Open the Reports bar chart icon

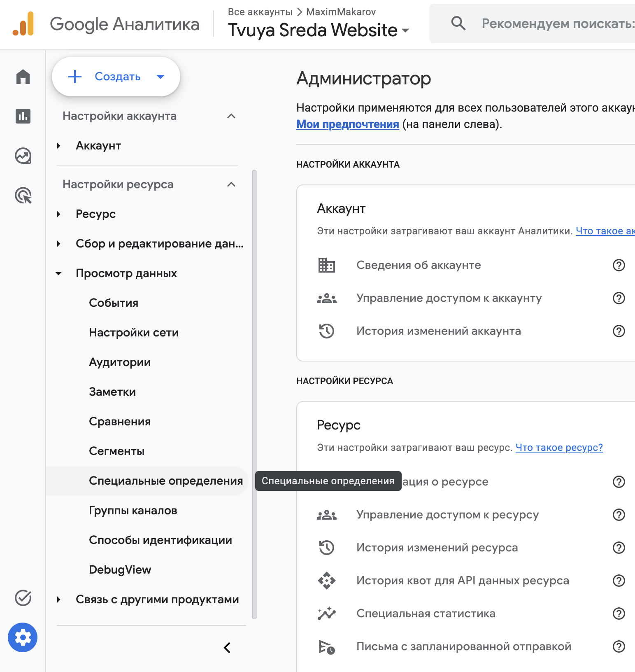pyautogui.click(x=23, y=116)
